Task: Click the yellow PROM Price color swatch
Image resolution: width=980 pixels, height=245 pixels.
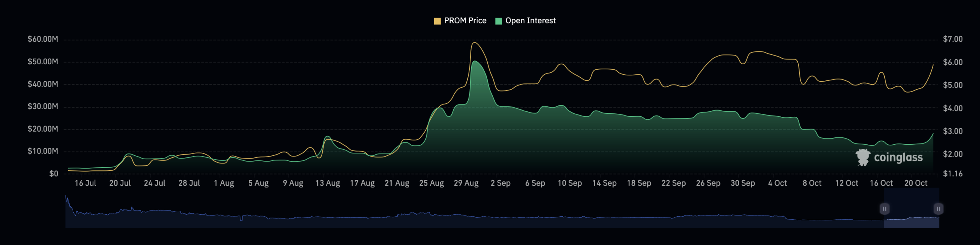Action: click(437, 21)
